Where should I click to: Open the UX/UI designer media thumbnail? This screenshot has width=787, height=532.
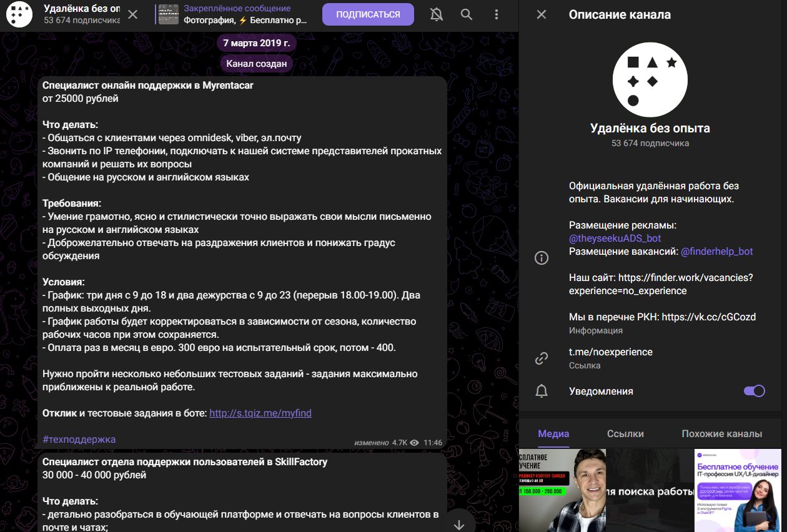click(738, 490)
